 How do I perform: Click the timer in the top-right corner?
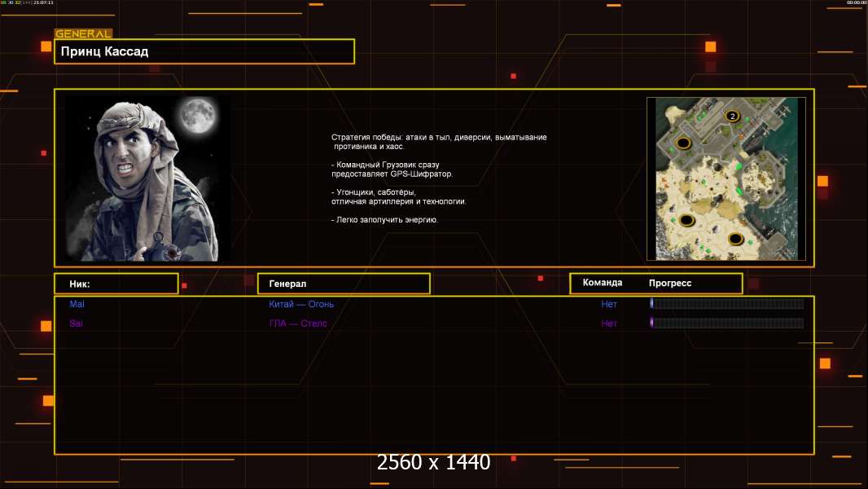[856, 3]
